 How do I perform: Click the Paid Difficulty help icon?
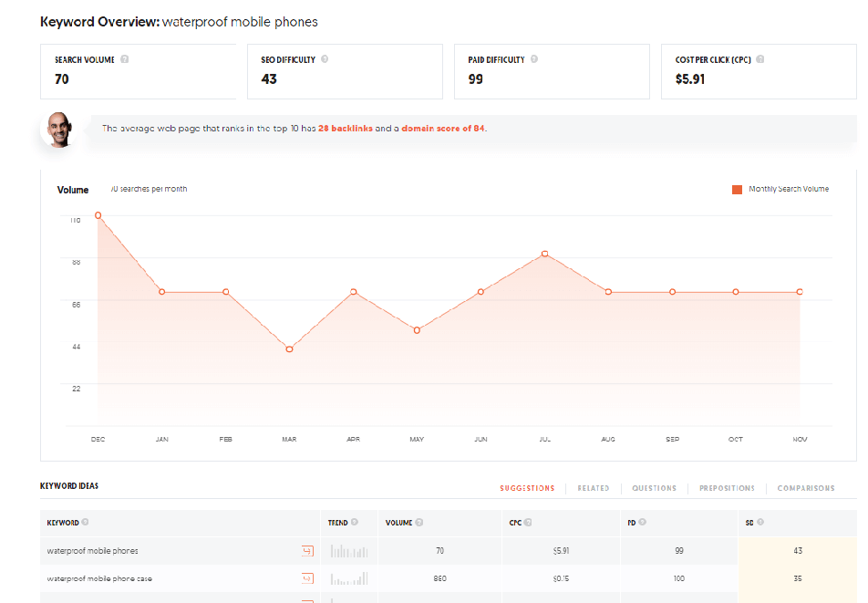point(534,59)
